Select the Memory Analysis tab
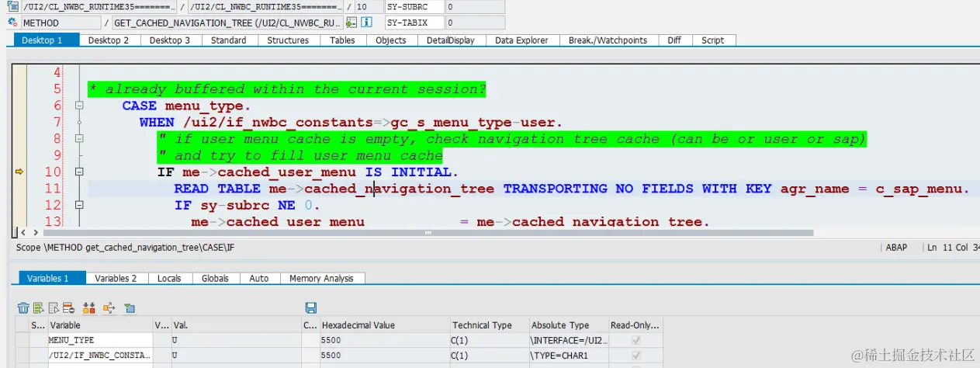980x368 pixels. click(321, 278)
